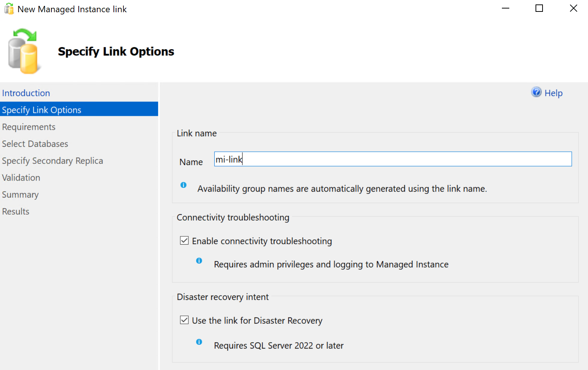
Task: Click info icon next to Requires SQL Server 2022
Action: (x=199, y=342)
